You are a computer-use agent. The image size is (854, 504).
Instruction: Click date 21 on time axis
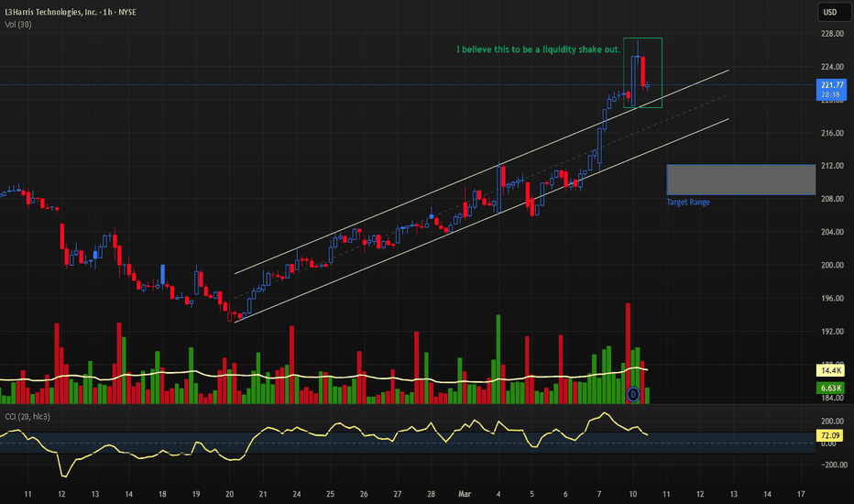[x=263, y=494]
